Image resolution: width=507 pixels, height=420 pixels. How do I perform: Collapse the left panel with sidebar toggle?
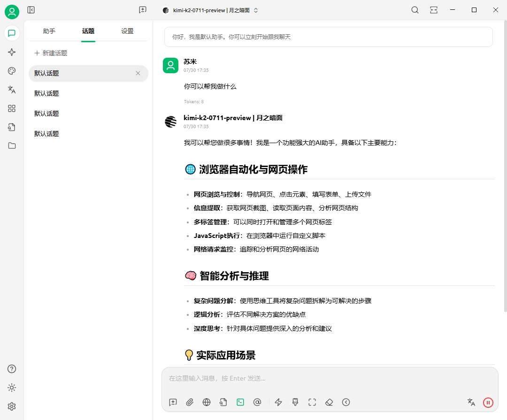tap(31, 10)
